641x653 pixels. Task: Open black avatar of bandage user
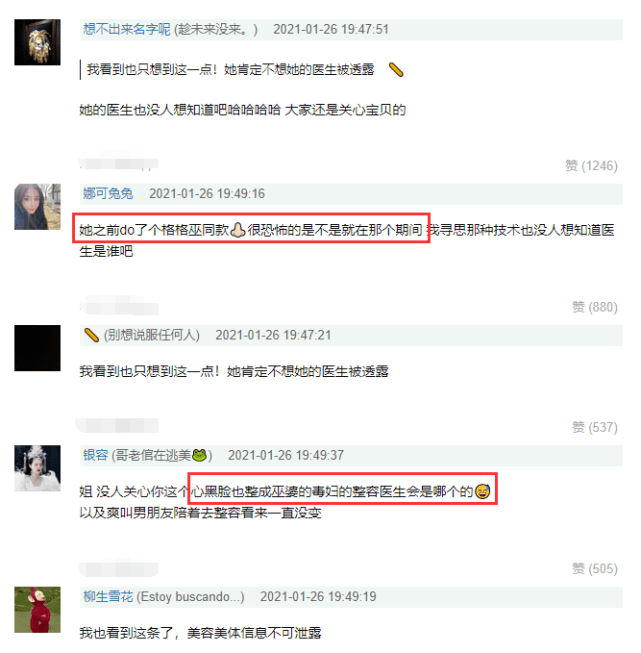(37, 348)
